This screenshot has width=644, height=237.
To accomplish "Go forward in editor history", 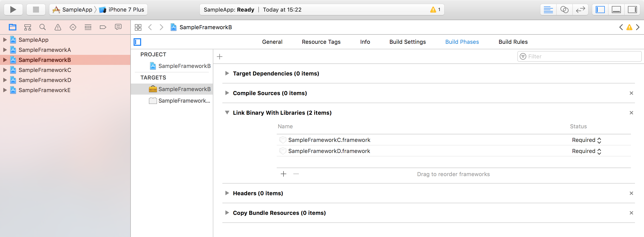I will click(161, 27).
